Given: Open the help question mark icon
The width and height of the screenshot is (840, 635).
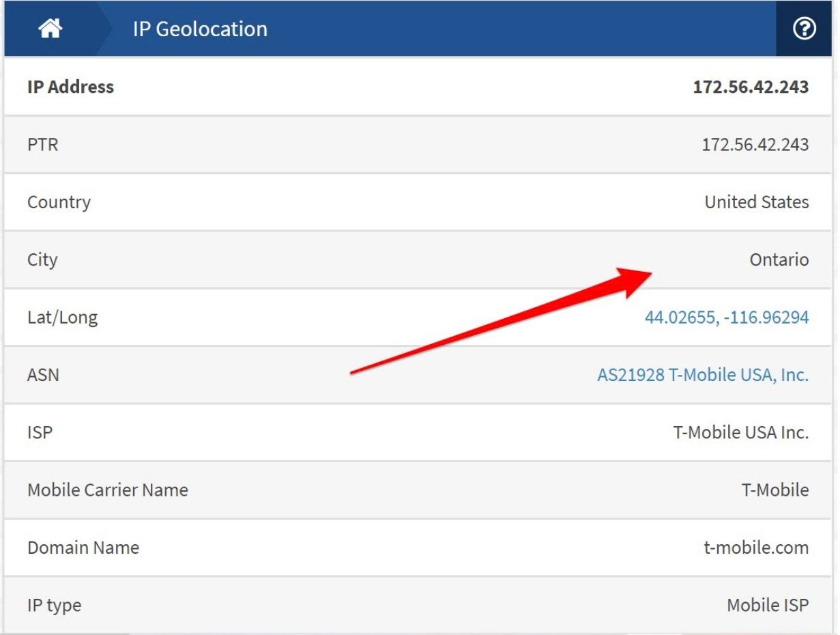Looking at the screenshot, I should [803, 28].
